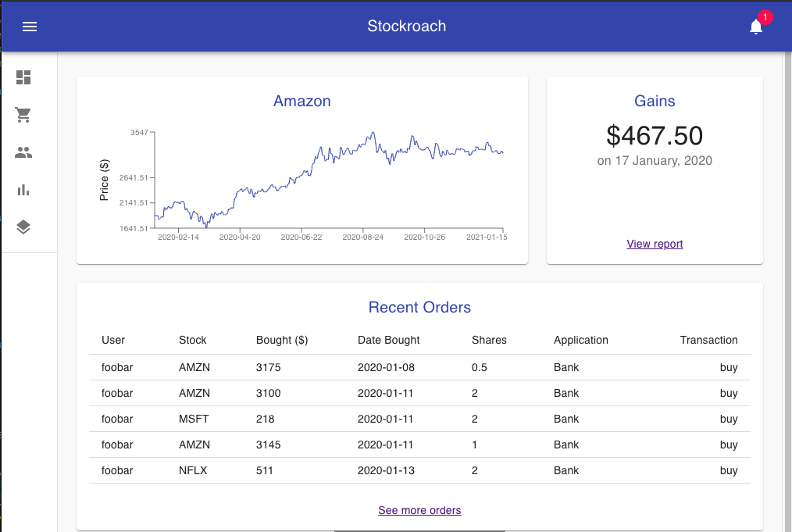Screen dimensions: 792x532
Task: Click the Stock column header
Action: pos(193,340)
